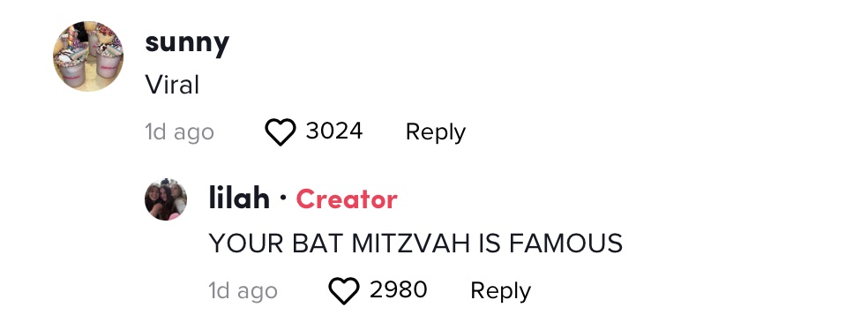Click the 1d ago timestamp under lilah's reply
The width and height of the screenshot is (868, 330).
[x=243, y=291]
